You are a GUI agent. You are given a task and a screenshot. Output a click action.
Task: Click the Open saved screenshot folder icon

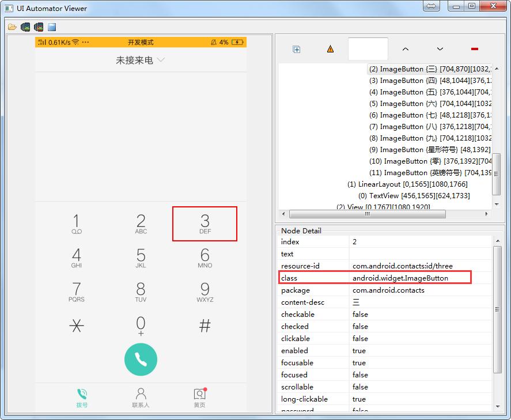coord(12,27)
